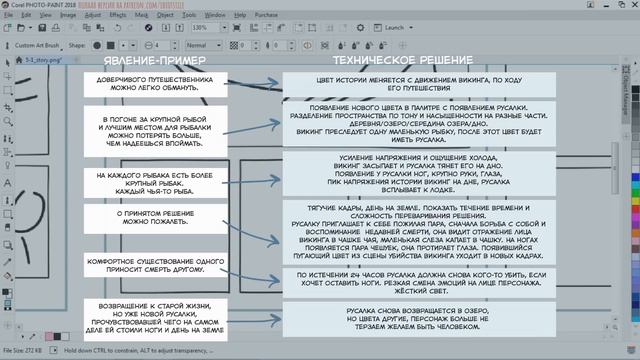
Task: Select the Zoom tool
Action: click(7, 121)
